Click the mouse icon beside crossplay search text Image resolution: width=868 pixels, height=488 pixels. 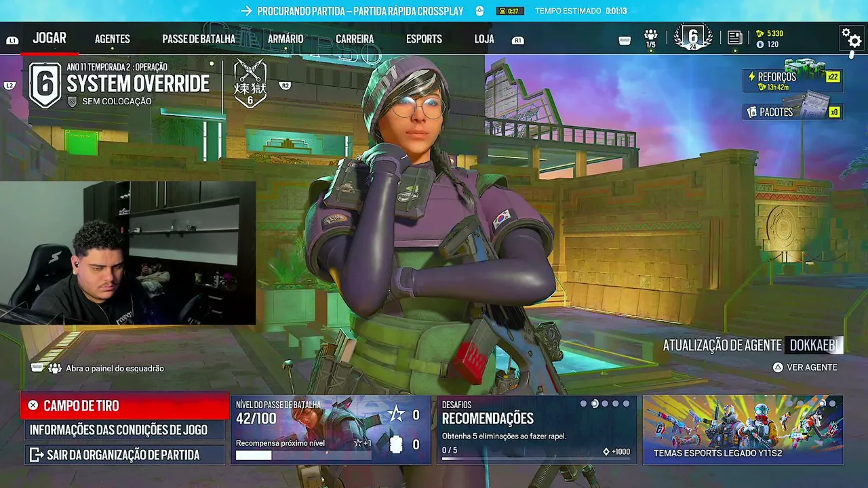479,11
